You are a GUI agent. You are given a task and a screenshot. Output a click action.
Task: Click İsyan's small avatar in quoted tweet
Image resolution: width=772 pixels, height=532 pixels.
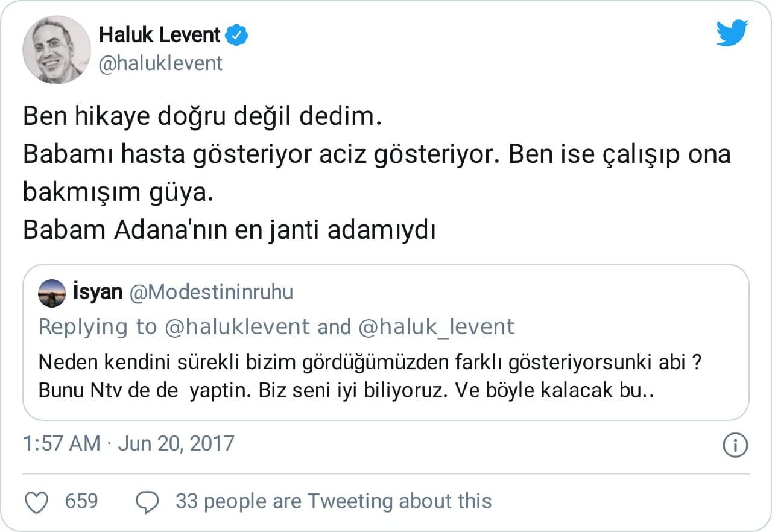51,294
